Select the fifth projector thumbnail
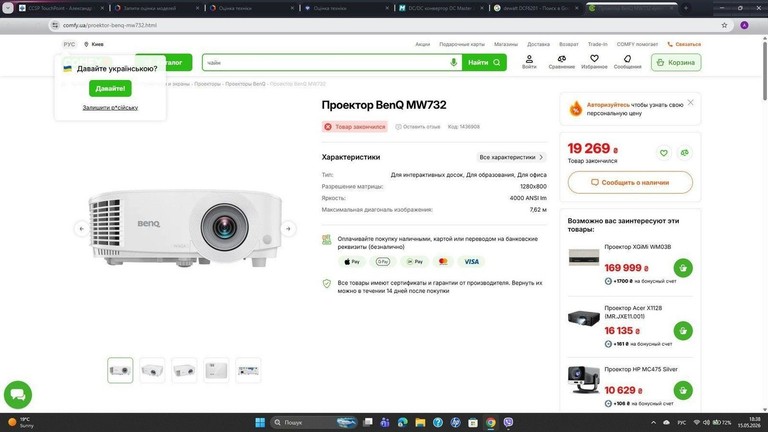The image size is (768, 432). (248, 370)
